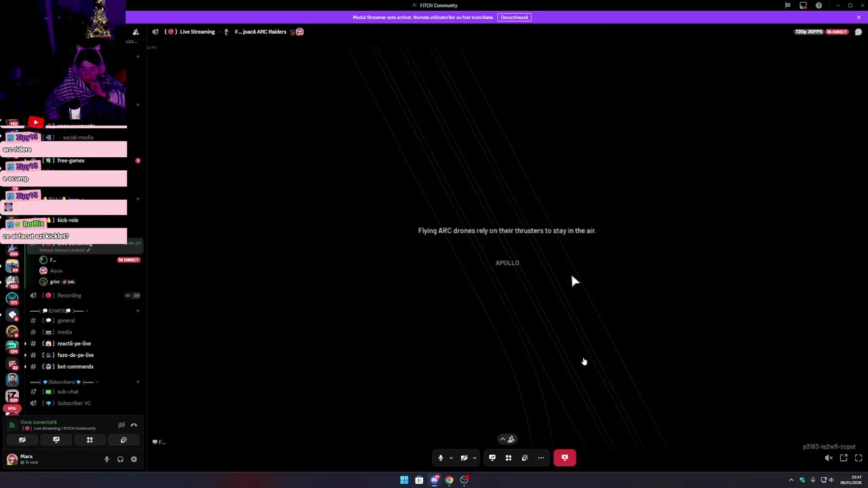Viewport: 868px width, 488px height.
Task: Open chat bubble icon at stream header right
Action: 859,32
